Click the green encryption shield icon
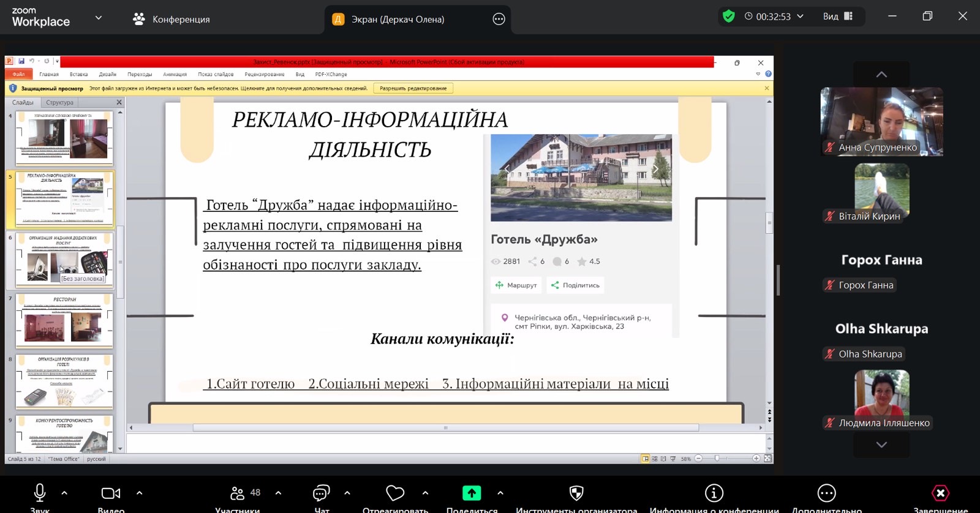The height and width of the screenshot is (513, 980). pyautogui.click(x=728, y=17)
